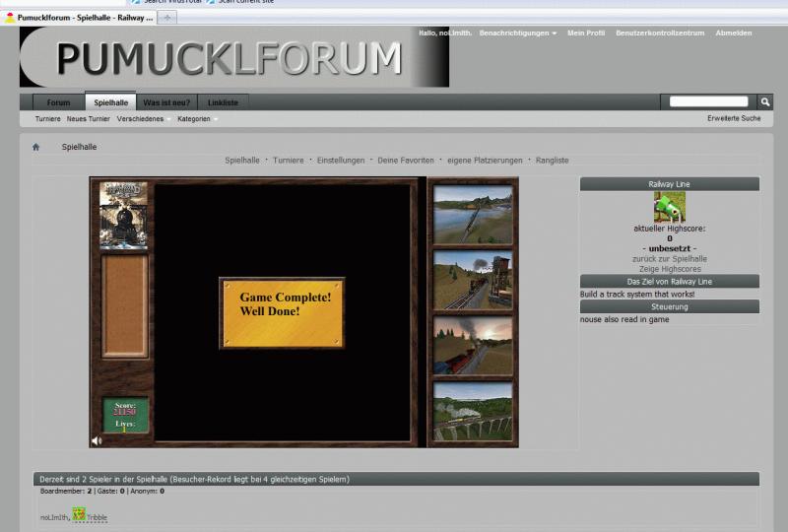Click the Tribble username link
The image size is (788, 532).
coord(97,517)
